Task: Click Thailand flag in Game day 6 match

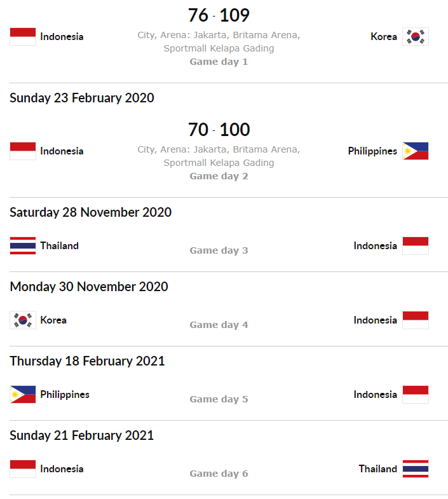Action: click(x=415, y=468)
